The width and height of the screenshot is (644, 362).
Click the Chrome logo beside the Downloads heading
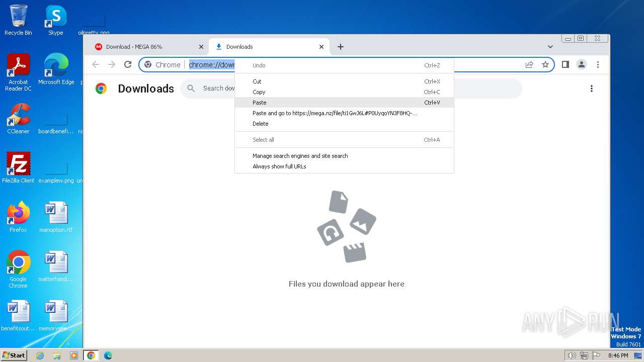pyautogui.click(x=101, y=88)
